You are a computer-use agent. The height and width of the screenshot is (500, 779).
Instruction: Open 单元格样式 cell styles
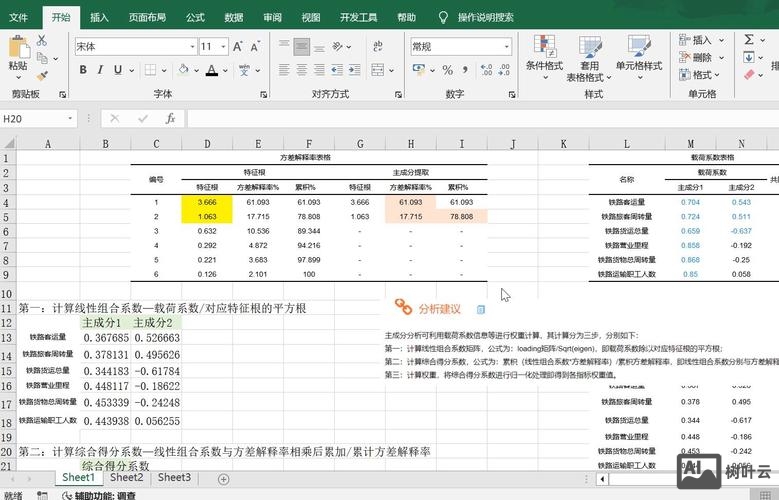(x=639, y=57)
